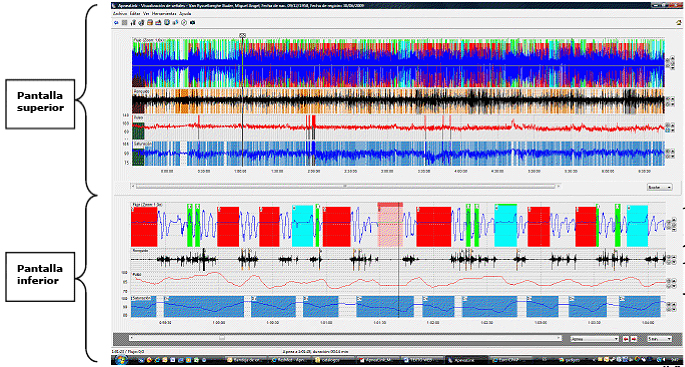Open the 5 min. time window dropdown
The width and height of the screenshot is (685, 367).
coord(660,339)
